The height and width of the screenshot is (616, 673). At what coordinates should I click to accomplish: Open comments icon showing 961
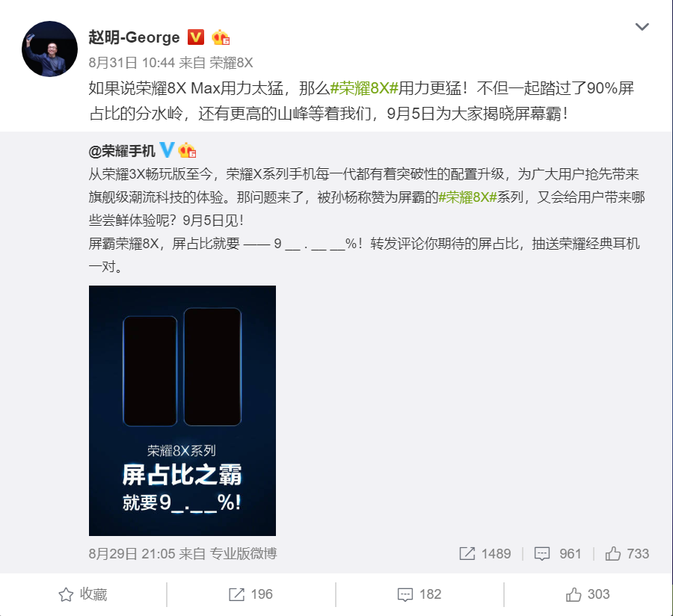pyautogui.click(x=558, y=554)
